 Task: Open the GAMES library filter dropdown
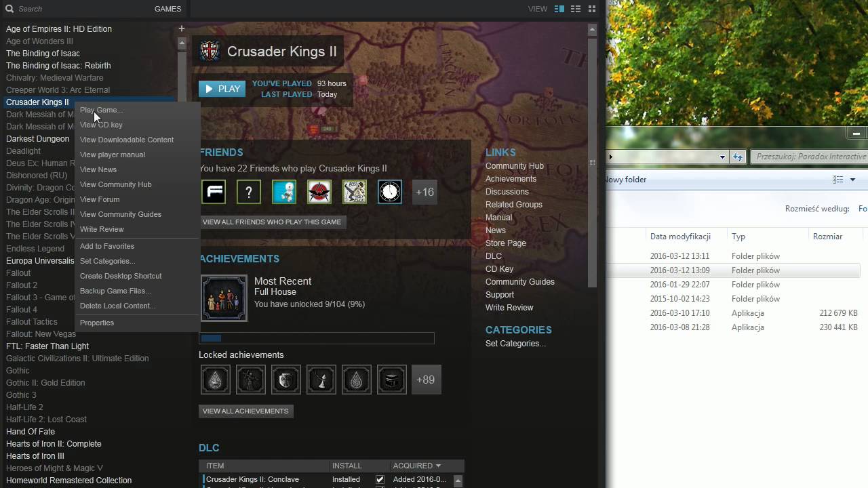[x=168, y=9]
